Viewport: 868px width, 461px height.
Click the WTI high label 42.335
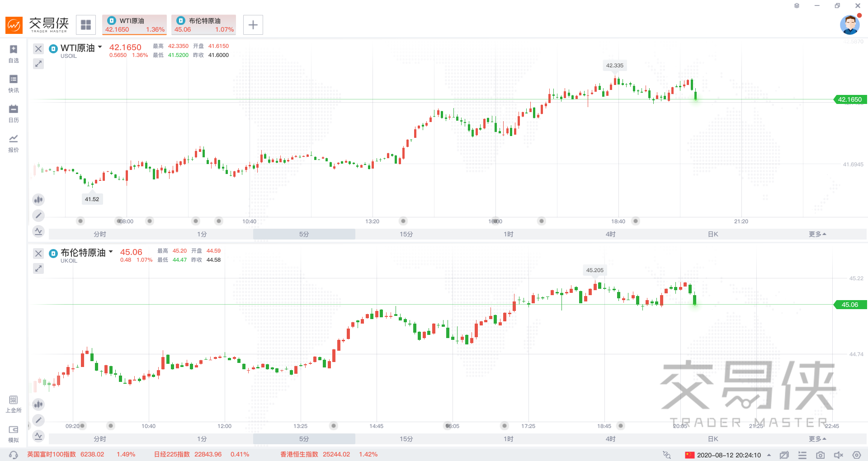[x=615, y=66]
